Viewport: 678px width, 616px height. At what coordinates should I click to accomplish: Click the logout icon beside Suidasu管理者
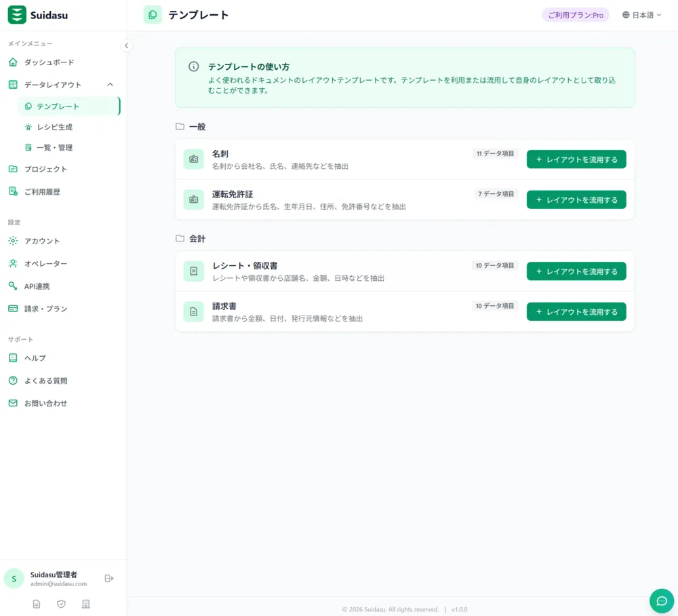click(x=109, y=579)
